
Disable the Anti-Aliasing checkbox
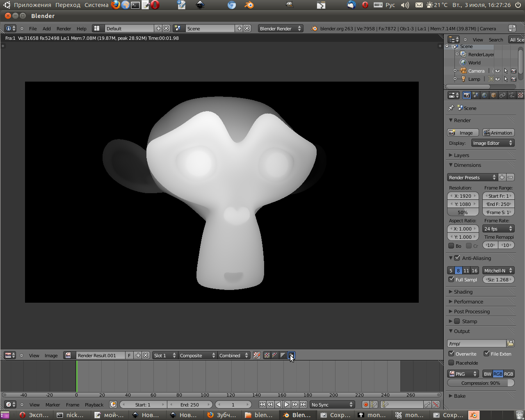tap(457, 258)
